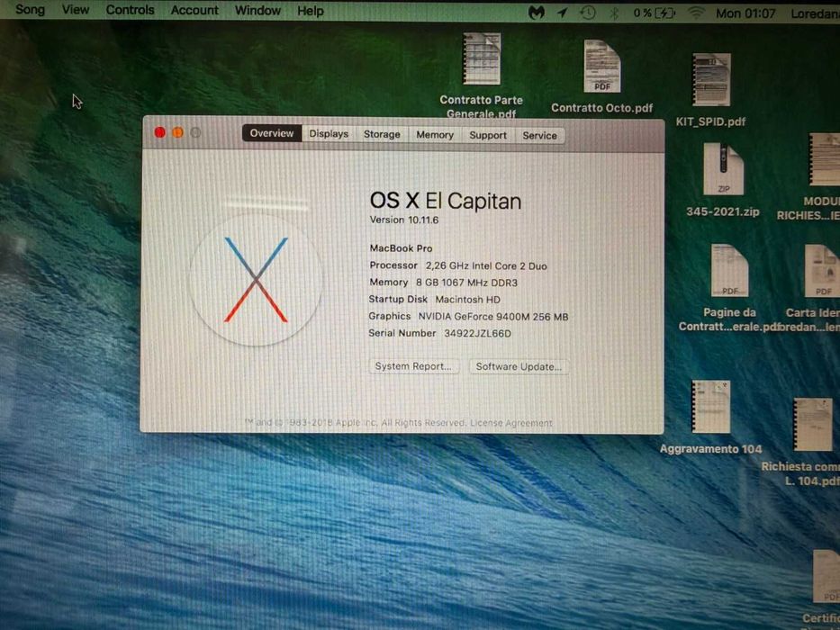Select the Pagine da Contratt...erale.pdf icon
This screenshot has width=840, height=630.
click(x=729, y=271)
